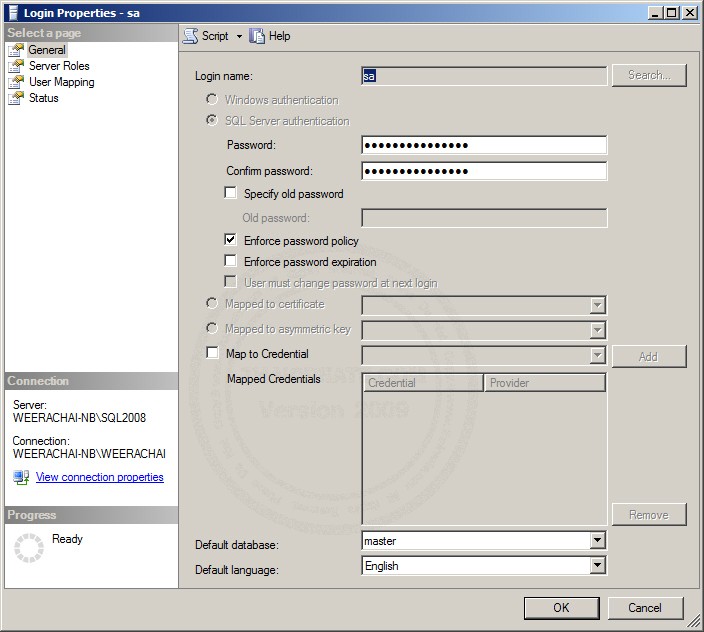The image size is (704, 632).
Task: Click the Remove credential button
Action: [x=649, y=514]
